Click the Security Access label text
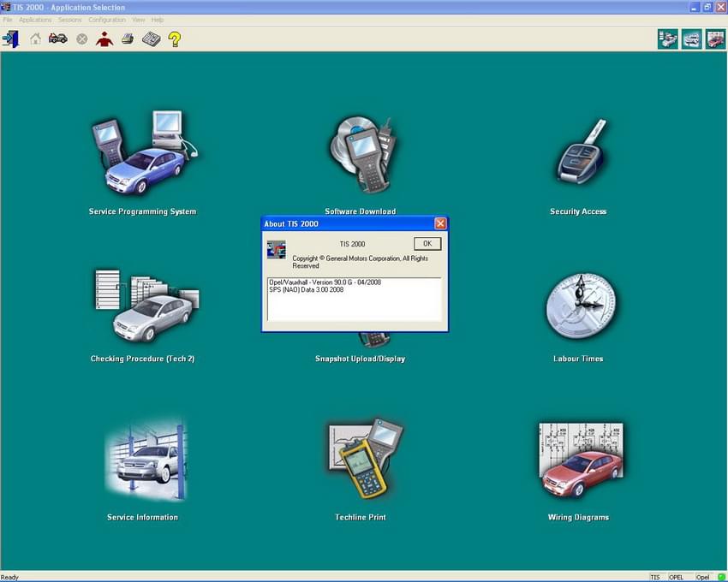The image size is (728, 582). pyautogui.click(x=578, y=211)
